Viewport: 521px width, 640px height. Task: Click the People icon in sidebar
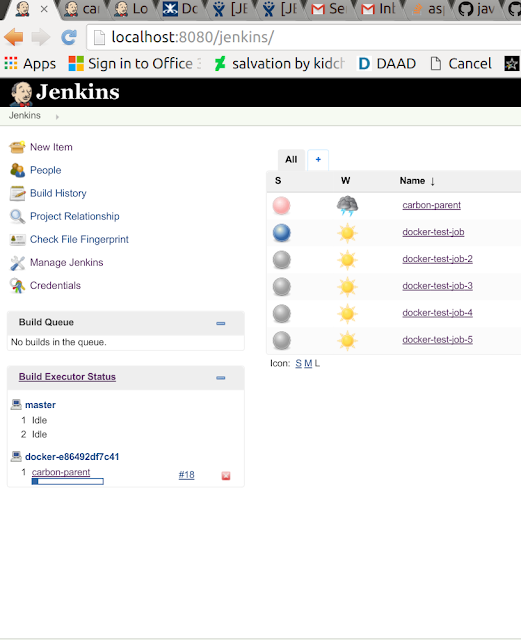click(17, 170)
